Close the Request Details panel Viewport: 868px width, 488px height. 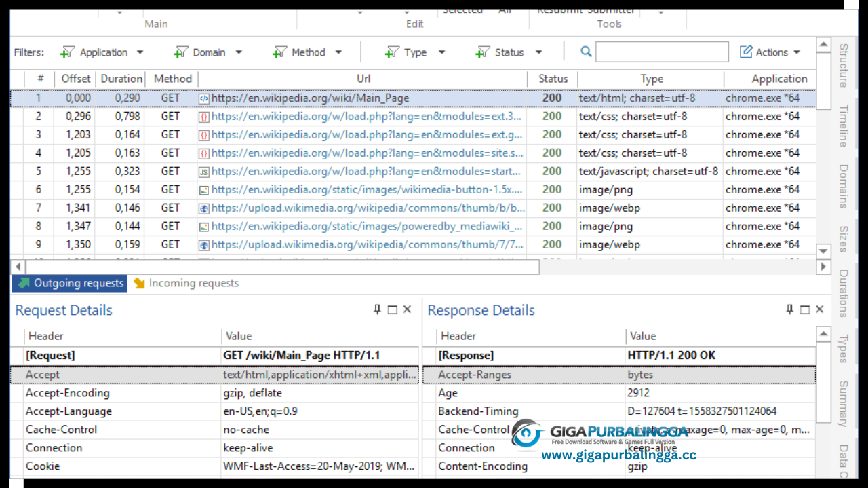[407, 309]
